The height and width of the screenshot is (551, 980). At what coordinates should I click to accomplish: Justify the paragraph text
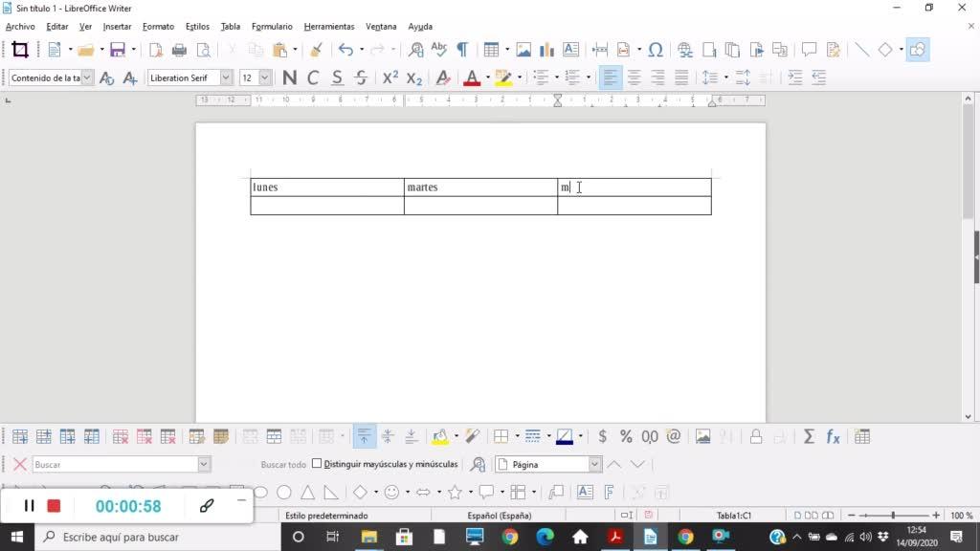(681, 77)
